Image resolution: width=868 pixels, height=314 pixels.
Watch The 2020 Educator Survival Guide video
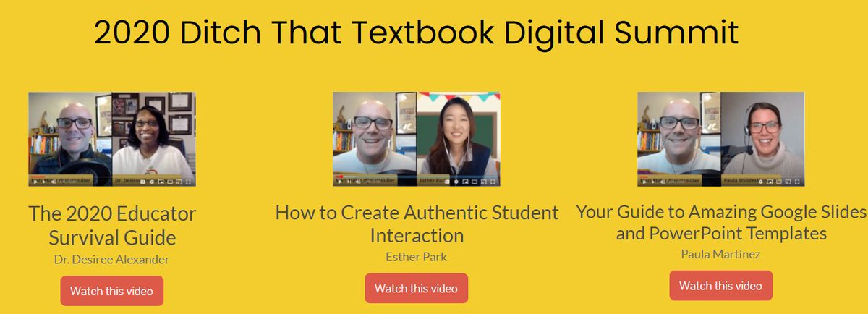click(x=112, y=291)
